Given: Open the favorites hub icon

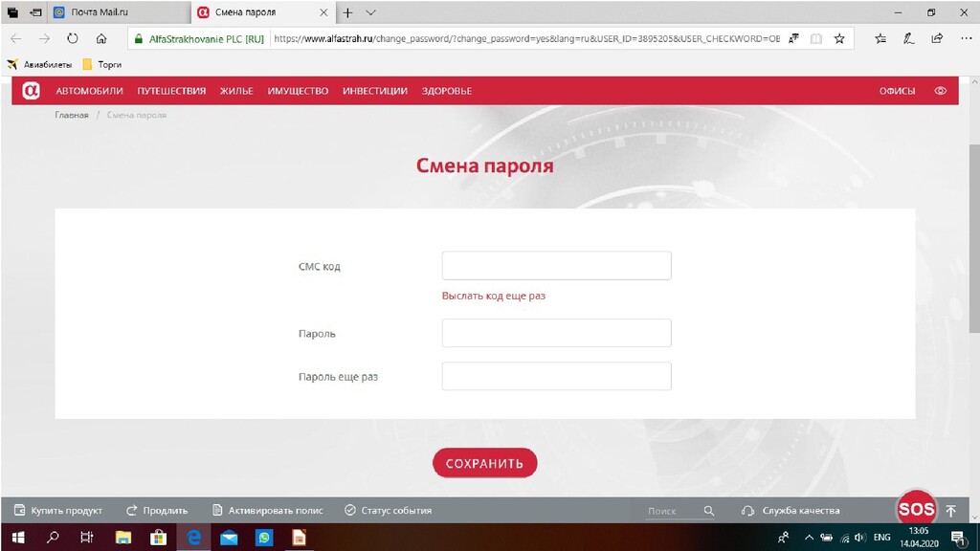Looking at the screenshot, I should [x=880, y=38].
